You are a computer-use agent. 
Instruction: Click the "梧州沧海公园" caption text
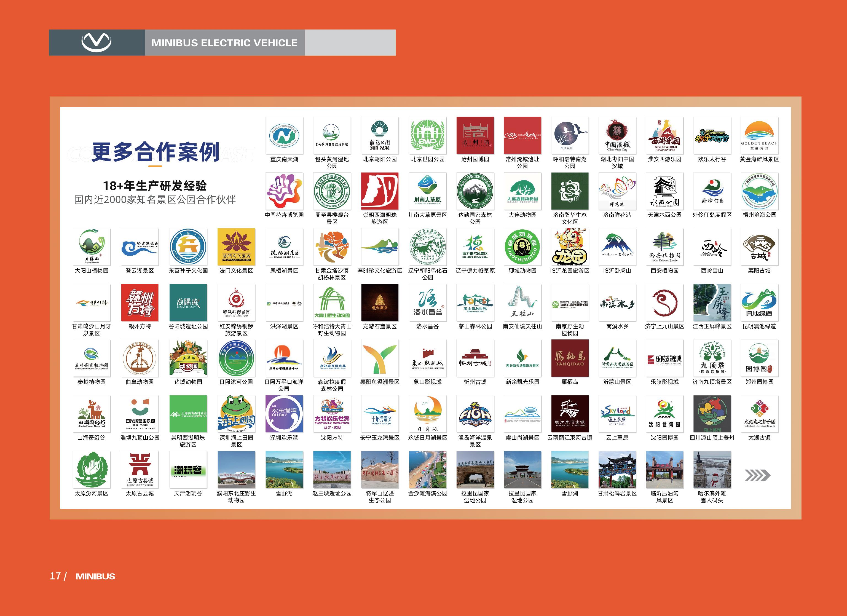[x=760, y=215]
